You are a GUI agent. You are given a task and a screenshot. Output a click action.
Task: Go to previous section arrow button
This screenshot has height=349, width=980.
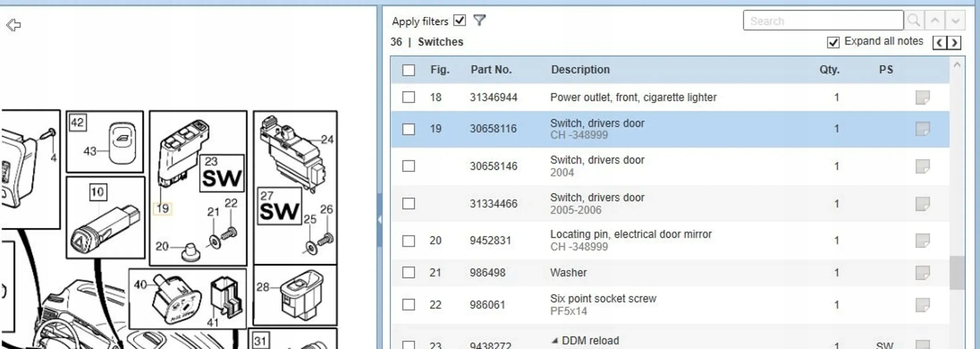[x=940, y=42]
